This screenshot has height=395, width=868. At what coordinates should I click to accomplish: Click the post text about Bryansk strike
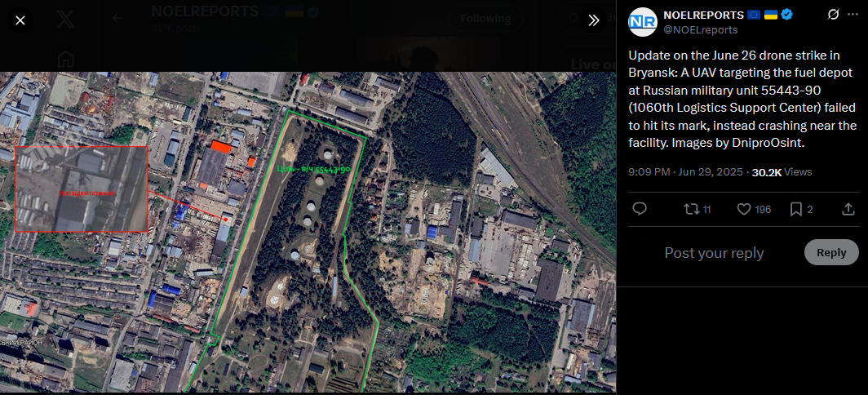tap(742, 100)
